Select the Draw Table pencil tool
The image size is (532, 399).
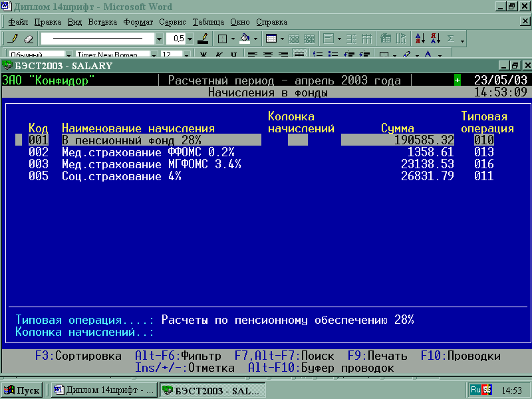click(13, 39)
